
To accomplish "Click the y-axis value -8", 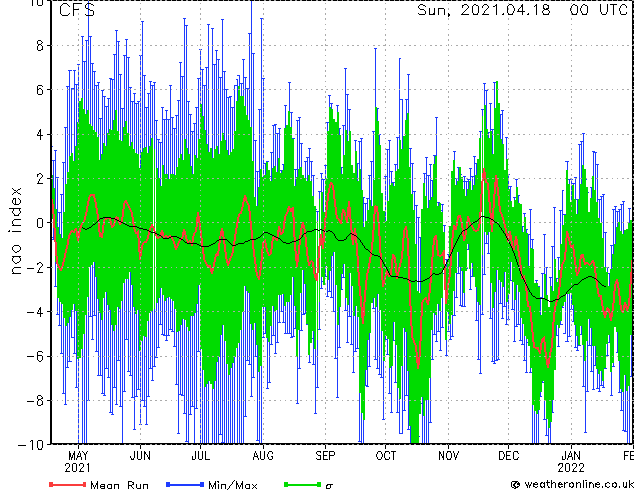I will tap(35, 401).
